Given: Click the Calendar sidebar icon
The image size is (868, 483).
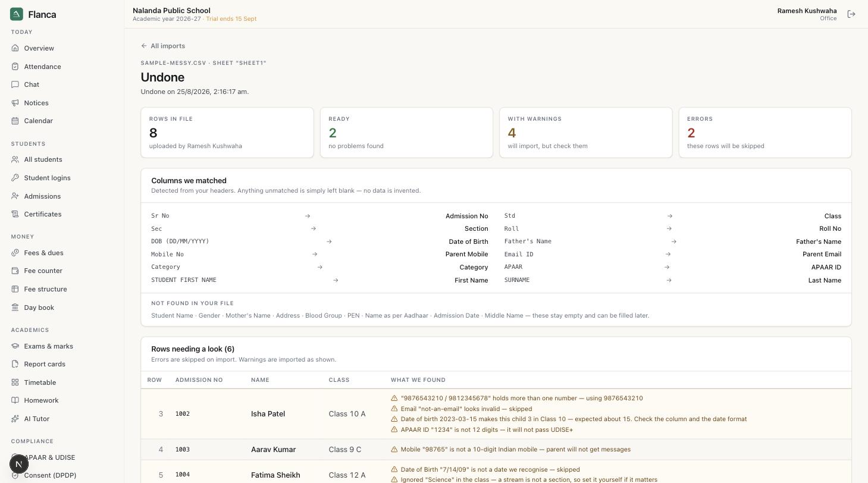Looking at the screenshot, I should [x=15, y=121].
